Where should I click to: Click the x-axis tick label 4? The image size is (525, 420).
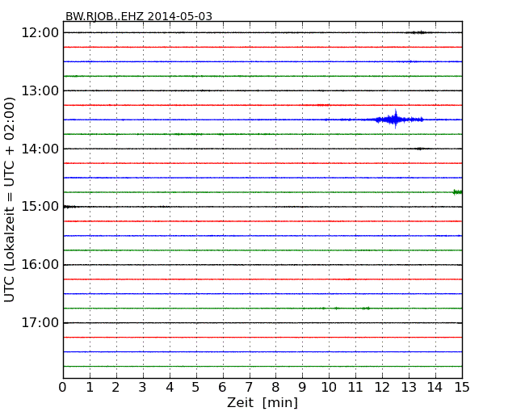[170, 387]
